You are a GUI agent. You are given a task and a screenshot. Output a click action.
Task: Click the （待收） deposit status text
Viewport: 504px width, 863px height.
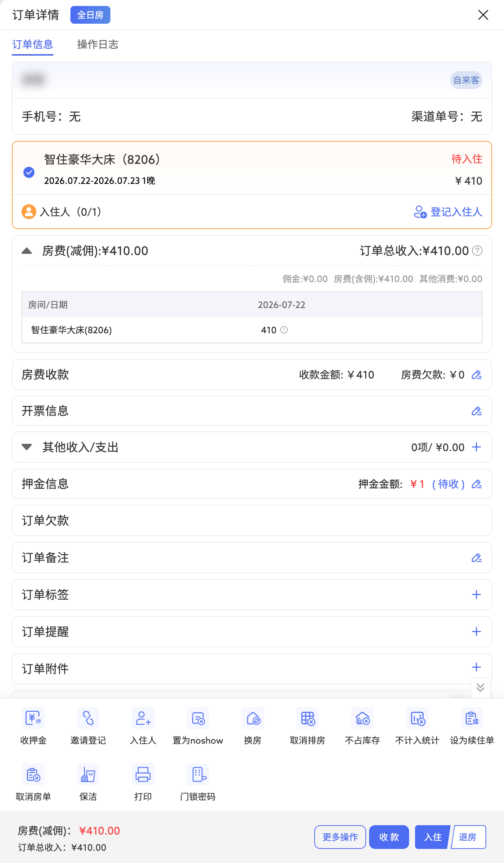[x=448, y=484]
